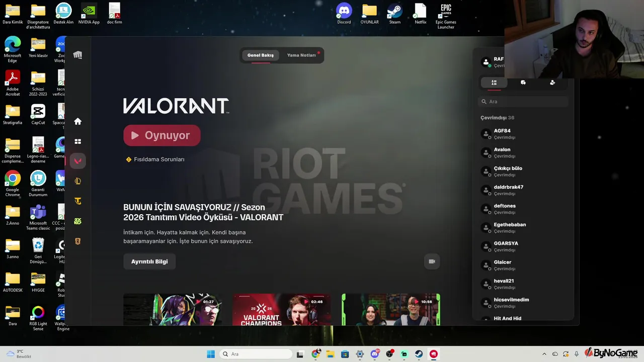This screenshot has height=362, width=644.
Task: Click the microphone tray icon
Action: click(577, 354)
